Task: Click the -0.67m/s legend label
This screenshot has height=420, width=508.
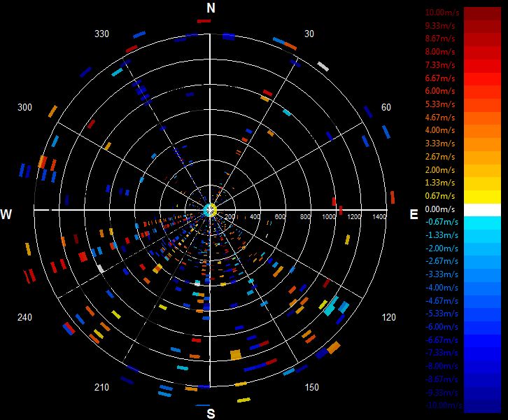Action: tap(442, 222)
